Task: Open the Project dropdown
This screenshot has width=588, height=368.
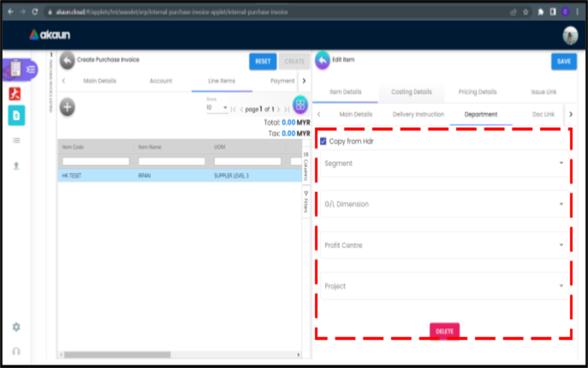Action: point(444,286)
